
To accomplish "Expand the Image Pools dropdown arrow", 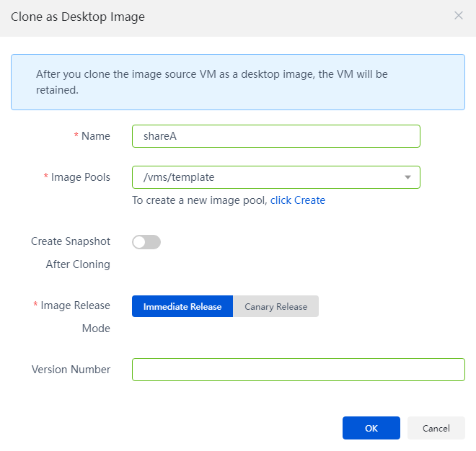I will 407,177.
